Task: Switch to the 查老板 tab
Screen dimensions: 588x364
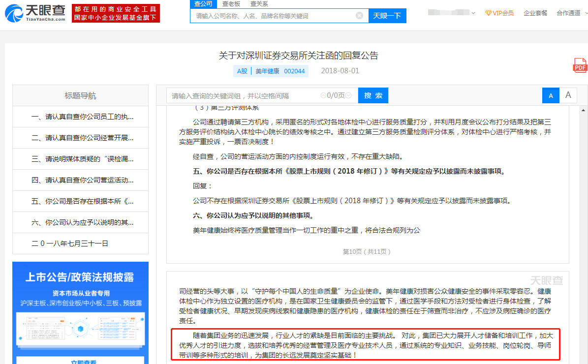Action: pyautogui.click(x=231, y=4)
